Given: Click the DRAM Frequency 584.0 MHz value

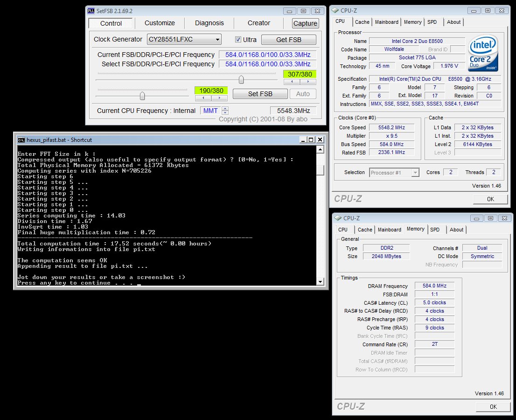Looking at the screenshot, I should click(x=434, y=286).
